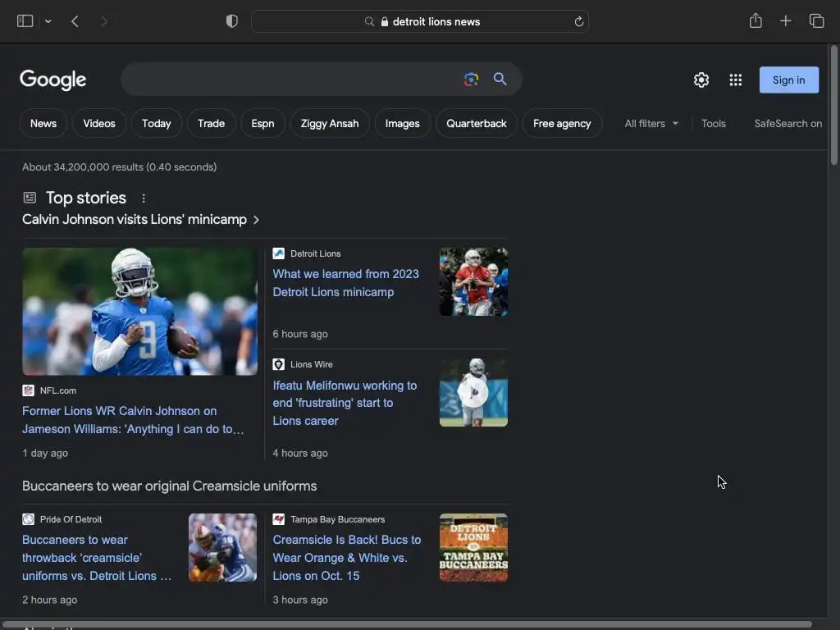840x630 pixels.
Task: Select the Today filter chip
Action: [x=157, y=123]
